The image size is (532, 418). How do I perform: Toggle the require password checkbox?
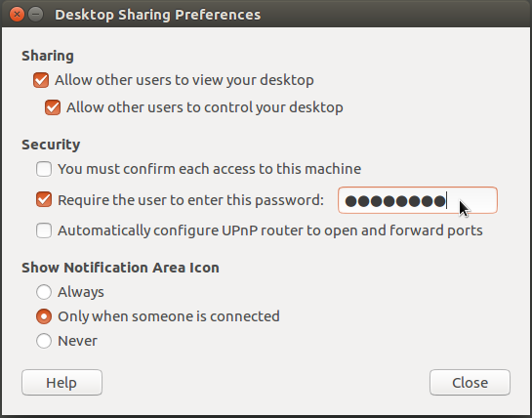pos(44,199)
